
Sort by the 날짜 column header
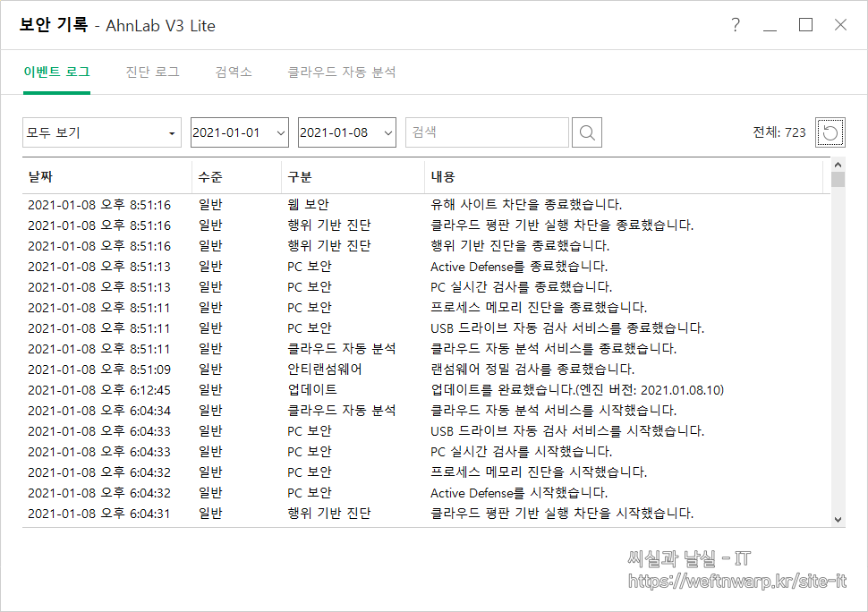[x=106, y=176]
